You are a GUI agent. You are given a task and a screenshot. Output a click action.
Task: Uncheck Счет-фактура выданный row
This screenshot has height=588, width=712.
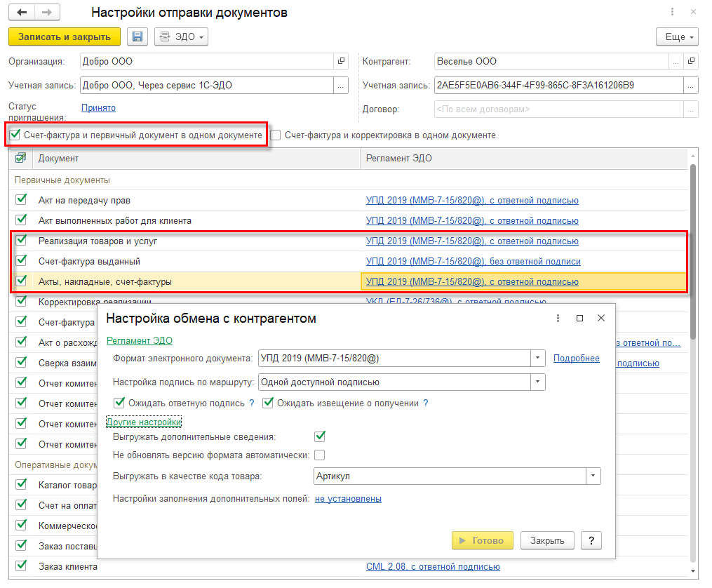point(21,260)
